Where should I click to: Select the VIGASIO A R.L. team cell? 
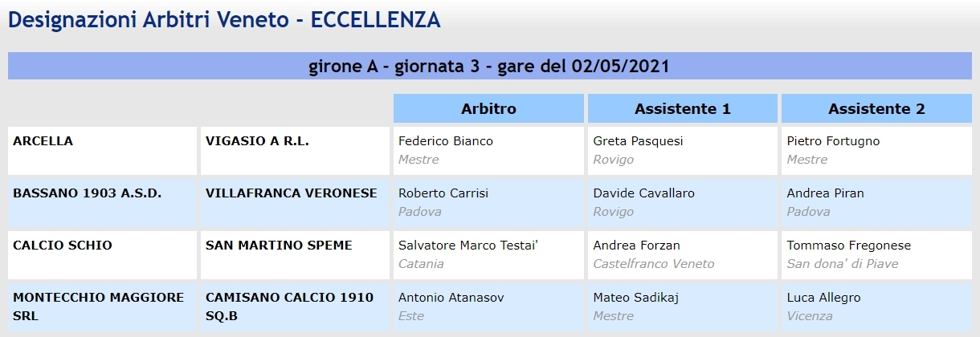click(x=295, y=151)
